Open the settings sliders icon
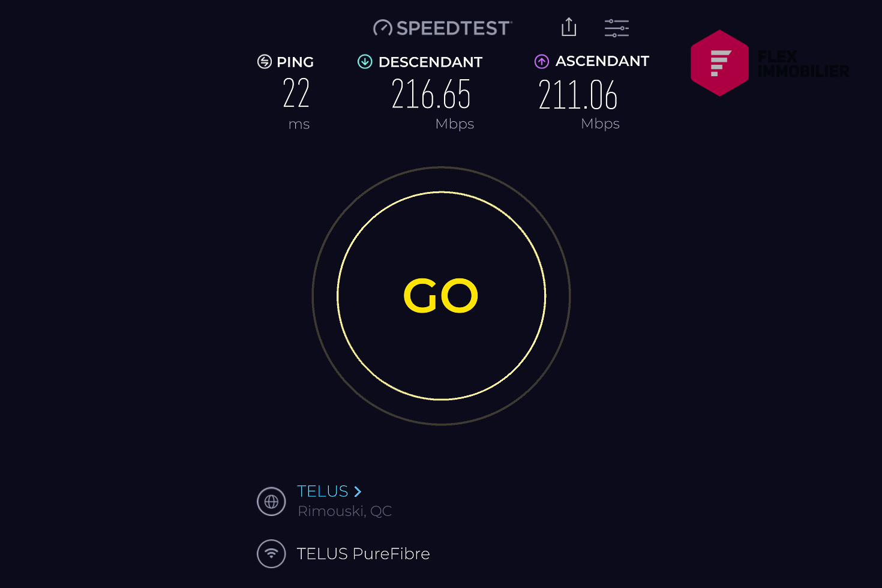882x588 pixels. point(617,28)
